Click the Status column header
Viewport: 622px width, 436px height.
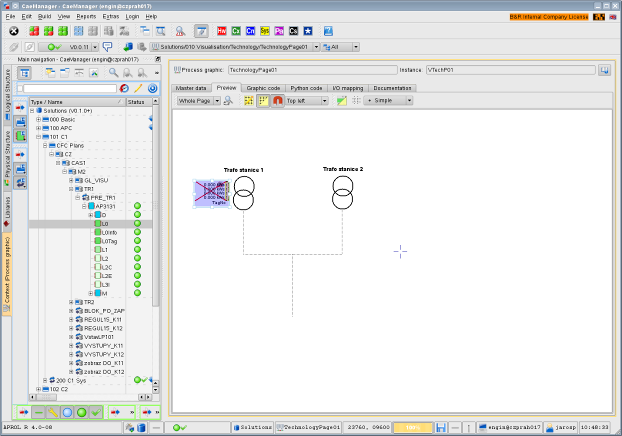point(138,102)
